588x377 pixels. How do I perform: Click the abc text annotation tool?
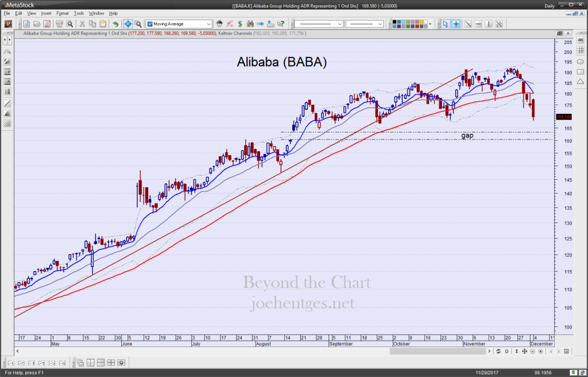[x=581, y=40]
